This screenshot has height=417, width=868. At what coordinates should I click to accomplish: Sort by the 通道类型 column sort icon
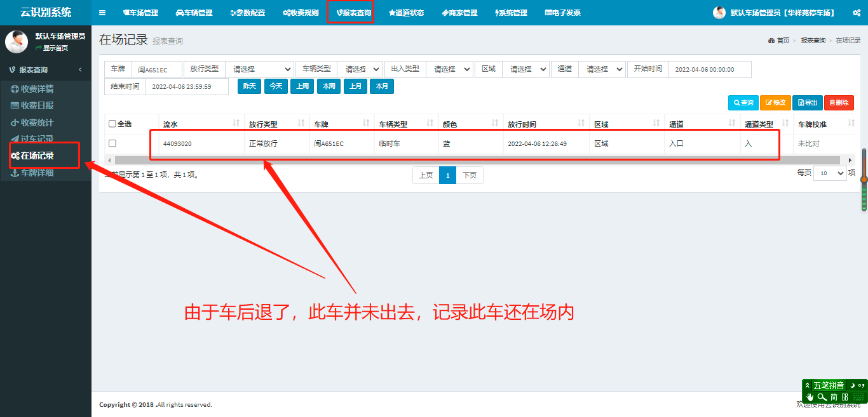(785, 123)
